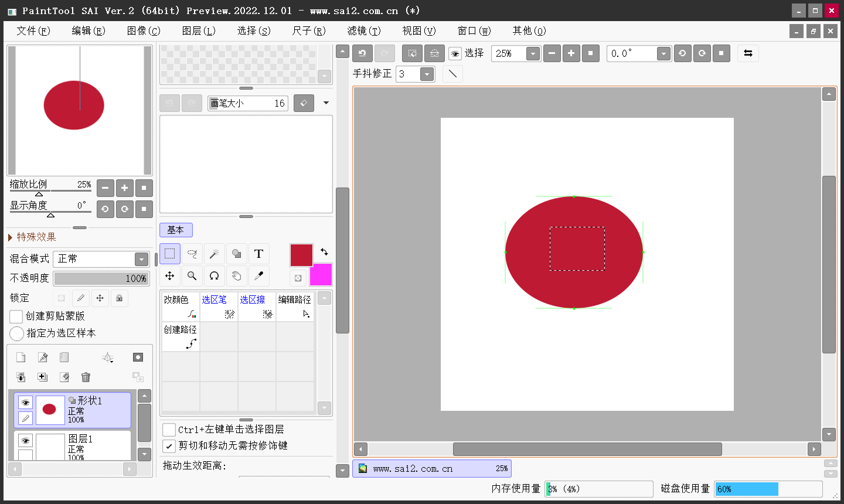Screen dimensions: 844x504
Task: Select the 选区擦 tool
Action: pyautogui.click(x=257, y=307)
